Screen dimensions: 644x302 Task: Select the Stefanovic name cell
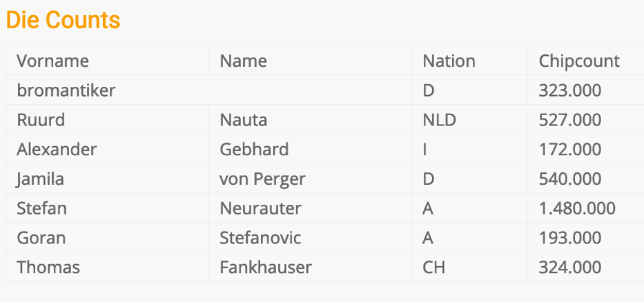tap(260, 238)
